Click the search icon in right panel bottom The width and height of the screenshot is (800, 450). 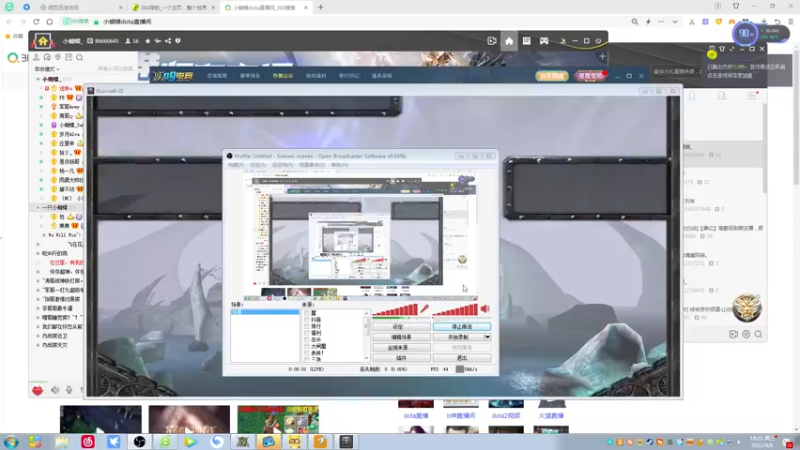759,334
